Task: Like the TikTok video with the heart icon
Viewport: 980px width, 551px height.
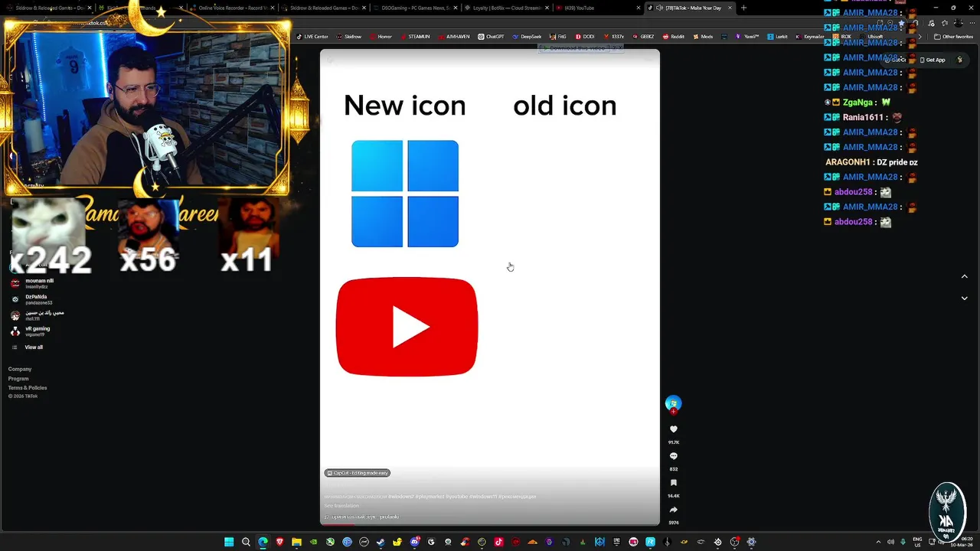Action: [674, 429]
